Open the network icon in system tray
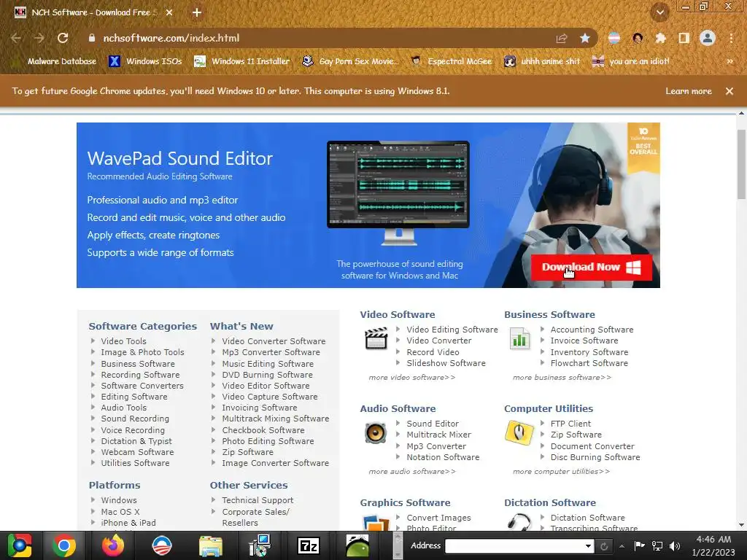Screen dimensions: 747x560 (657, 545)
